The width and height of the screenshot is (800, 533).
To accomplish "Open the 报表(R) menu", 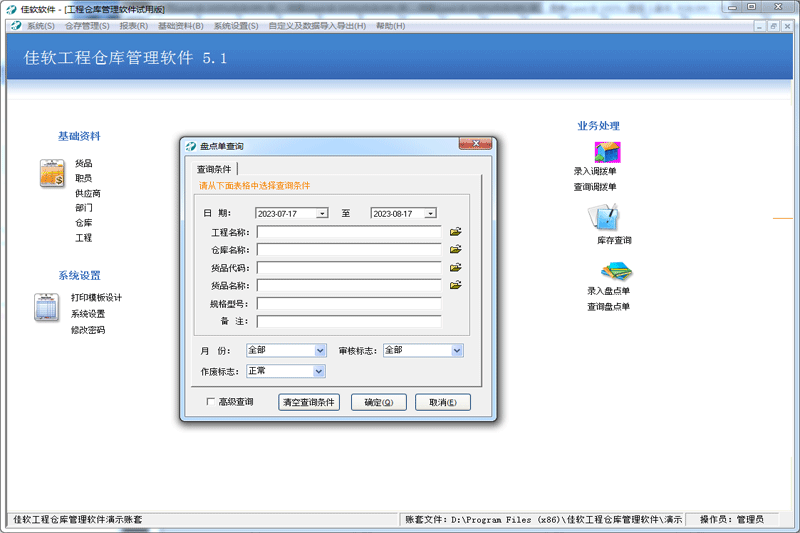I will 134,26.
